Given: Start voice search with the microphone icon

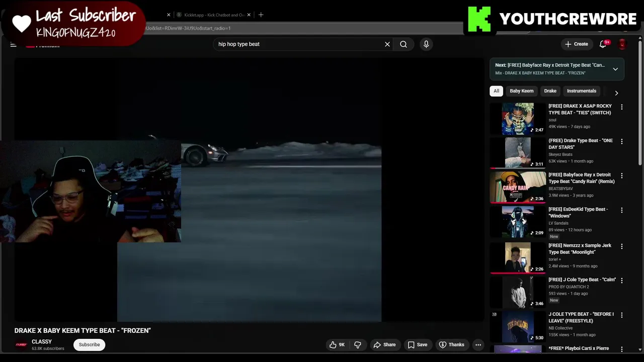Looking at the screenshot, I should [x=426, y=44].
